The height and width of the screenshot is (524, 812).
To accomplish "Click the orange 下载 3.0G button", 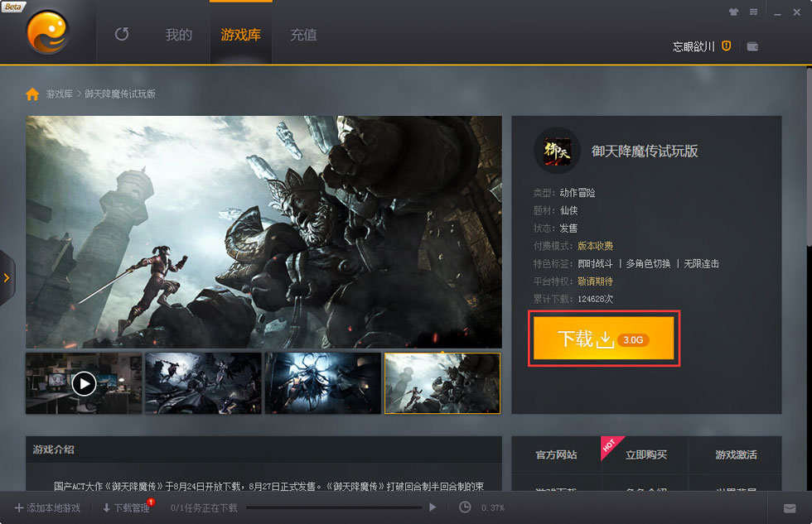I will click(x=603, y=339).
